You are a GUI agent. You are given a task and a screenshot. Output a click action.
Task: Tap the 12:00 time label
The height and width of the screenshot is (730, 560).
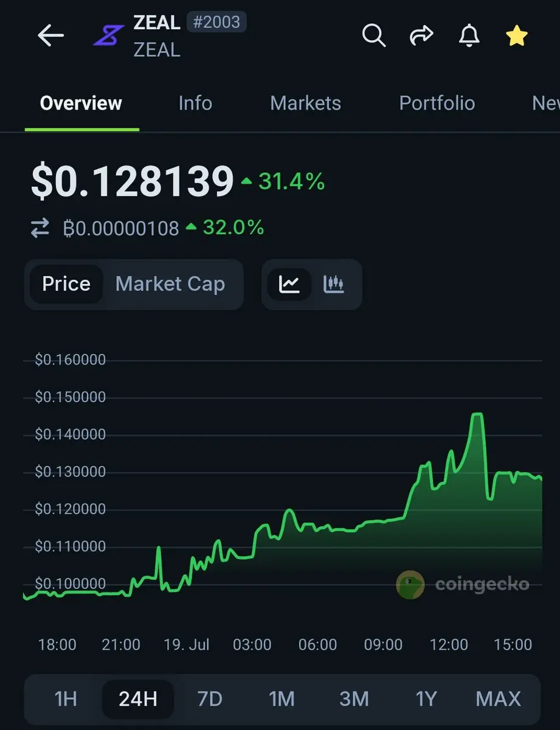coord(449,645)
